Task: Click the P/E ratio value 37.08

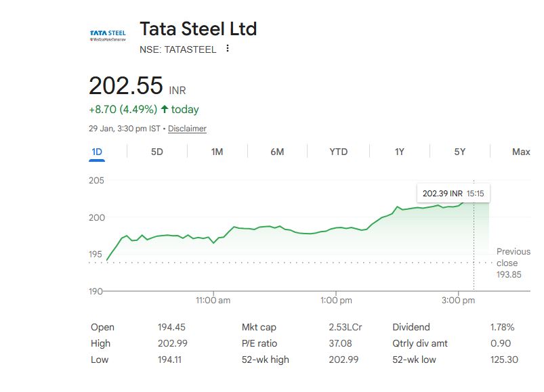Action: [340, 343]
